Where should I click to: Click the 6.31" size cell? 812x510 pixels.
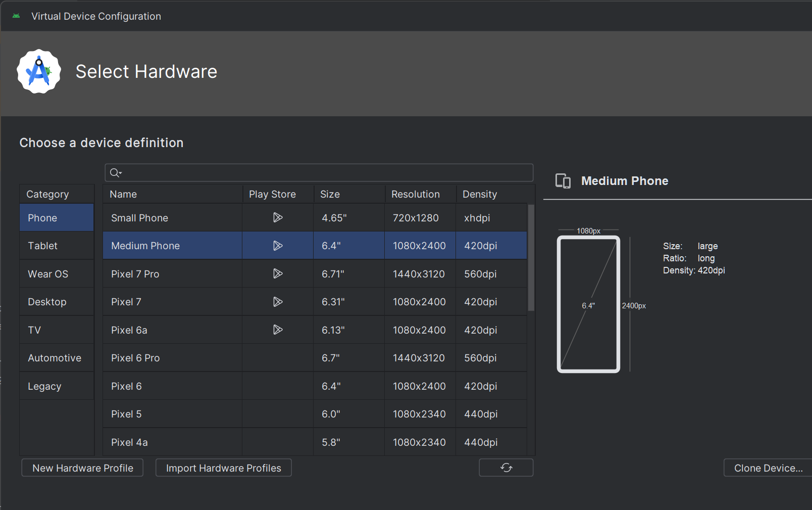pyautogui.click(x=349, y=302)
